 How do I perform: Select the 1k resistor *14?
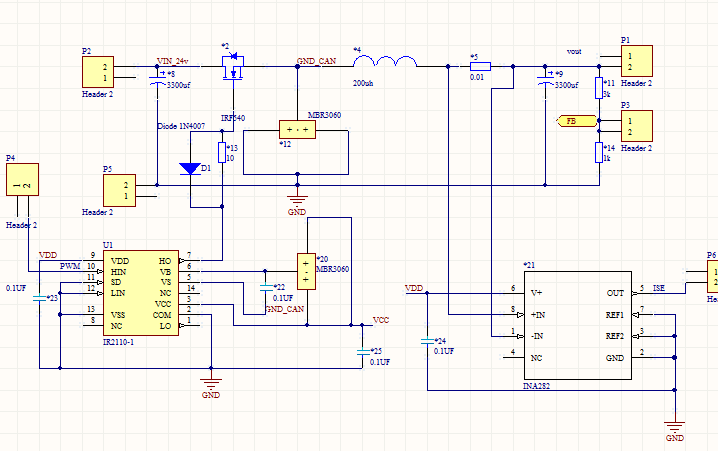click(599, 152)
